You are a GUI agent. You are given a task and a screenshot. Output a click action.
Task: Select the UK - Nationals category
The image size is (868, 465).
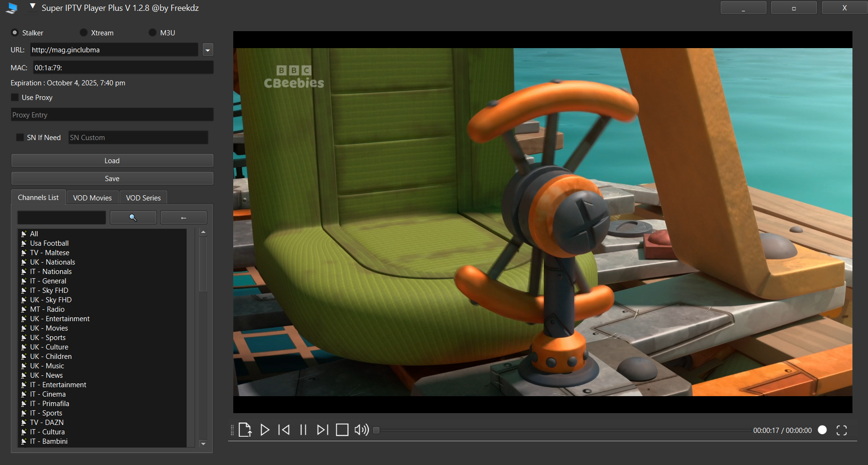tap(102, 262)
